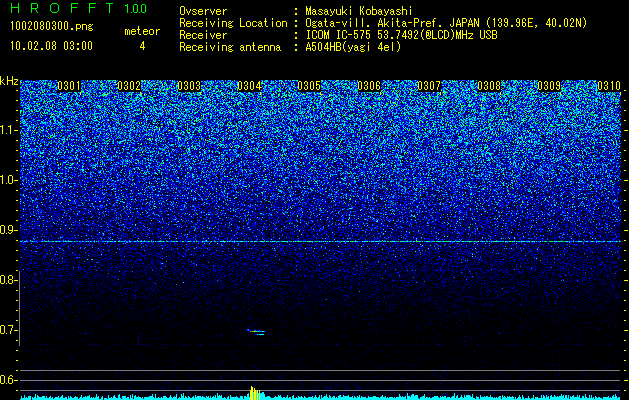
Task: Click the kHz axis unit label
Action: 9,81
